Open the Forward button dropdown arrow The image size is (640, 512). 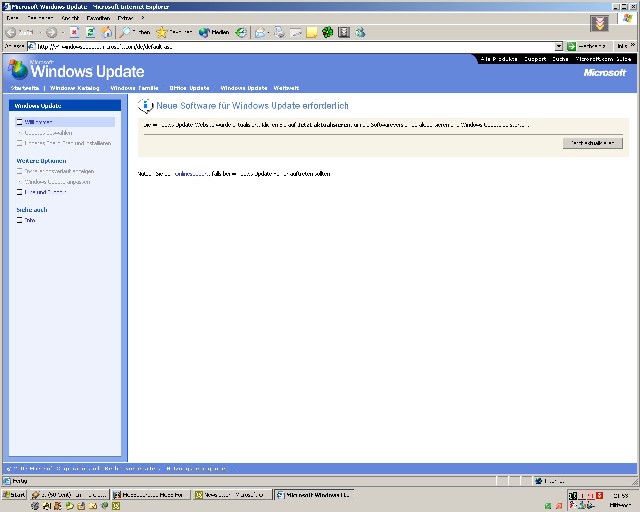pyautogui.click(x=63, y=33)
